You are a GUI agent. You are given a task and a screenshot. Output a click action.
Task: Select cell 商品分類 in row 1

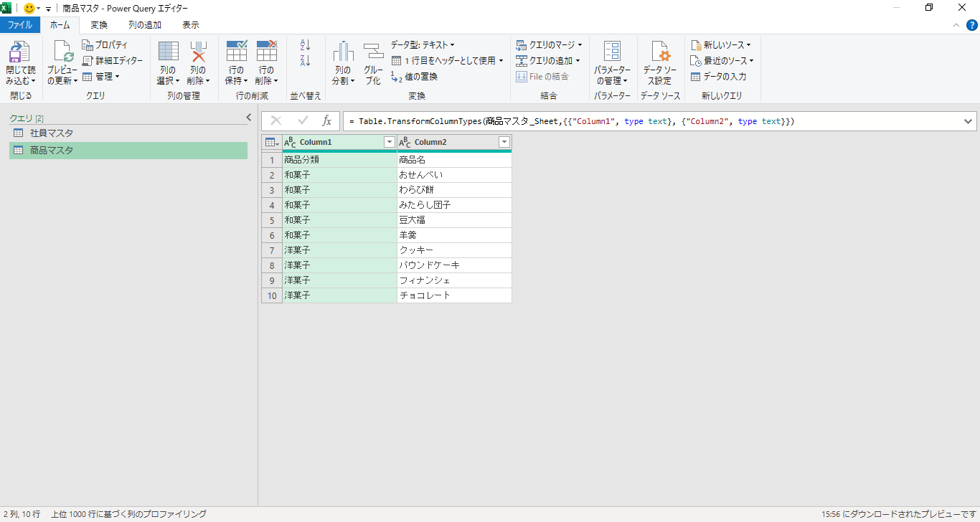coord(340,160)
